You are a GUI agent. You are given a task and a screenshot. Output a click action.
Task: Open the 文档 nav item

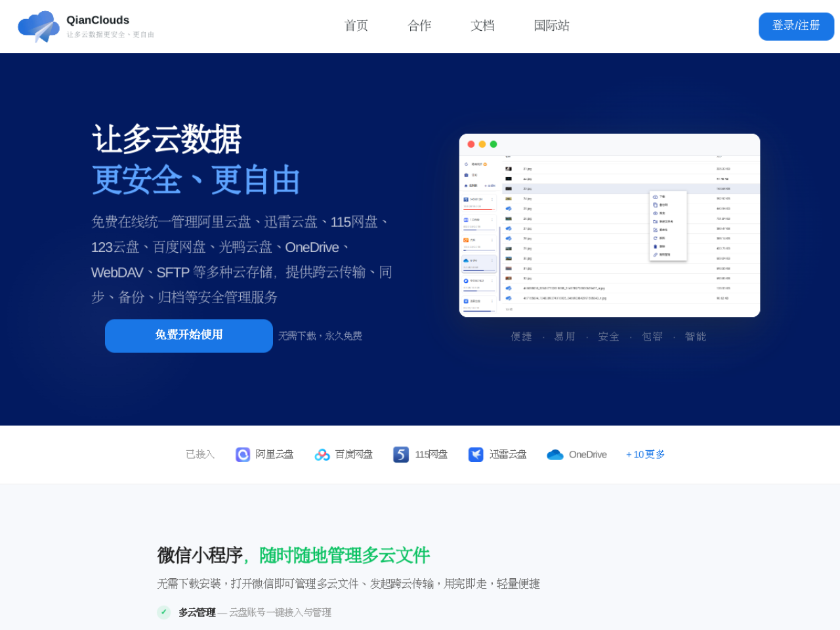click(x=482, y=26)
